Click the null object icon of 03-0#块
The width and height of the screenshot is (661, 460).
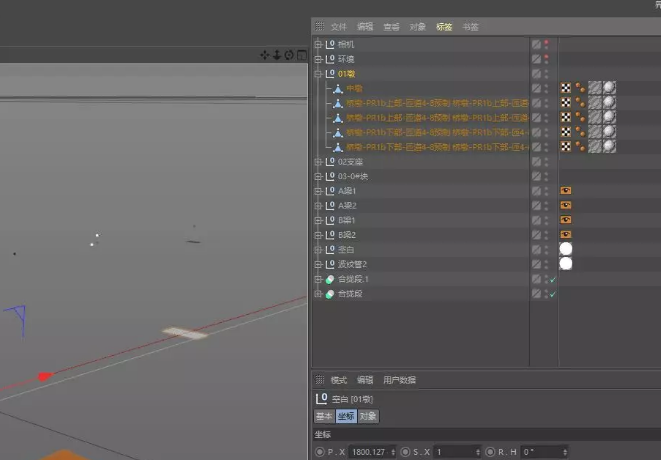coord(330,176)
